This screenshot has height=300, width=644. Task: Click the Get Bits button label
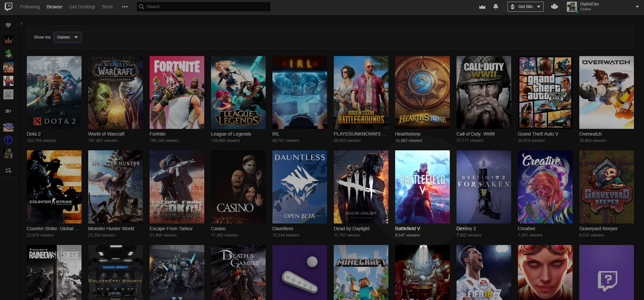525,7
